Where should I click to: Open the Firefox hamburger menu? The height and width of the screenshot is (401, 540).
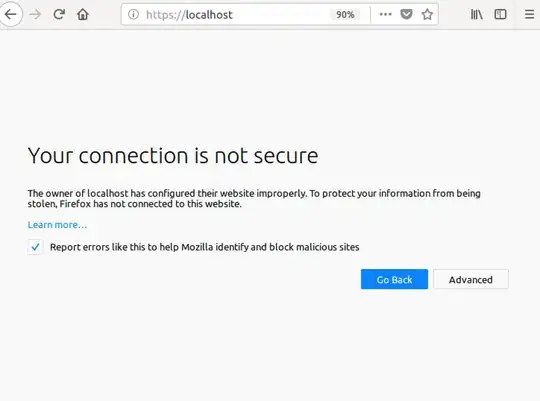point(529,14)
